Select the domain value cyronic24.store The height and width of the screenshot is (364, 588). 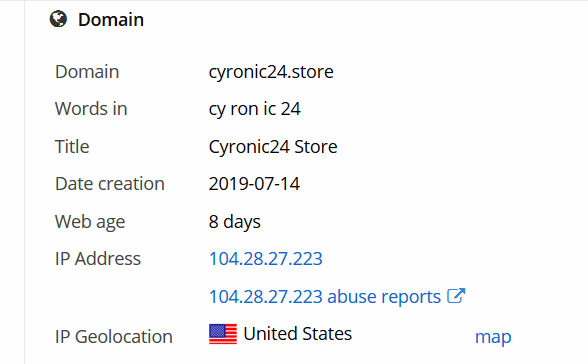coord(271,72)
